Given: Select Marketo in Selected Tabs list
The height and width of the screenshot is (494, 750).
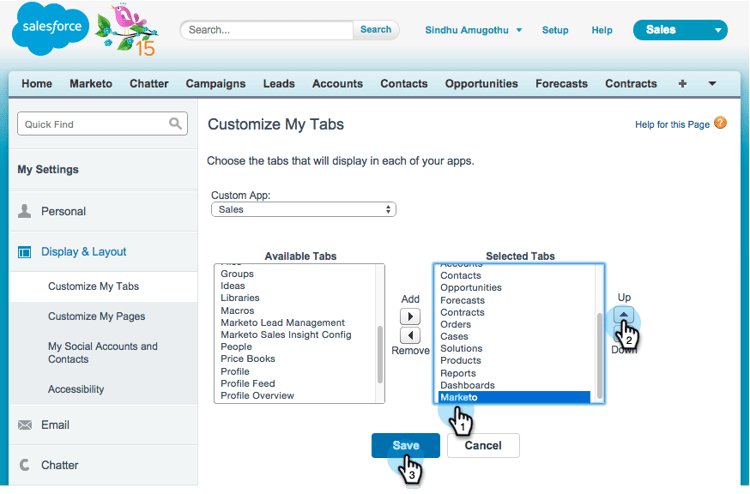Looking at the screenshot, I should (514, 397).
